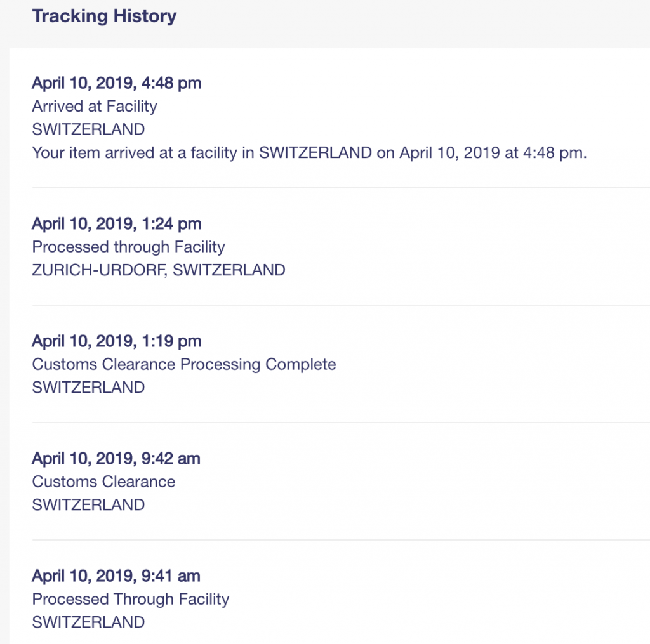Click the Customs Clearance status at 9:42 am
650x644 pixels.
click(x=103, y=482)
